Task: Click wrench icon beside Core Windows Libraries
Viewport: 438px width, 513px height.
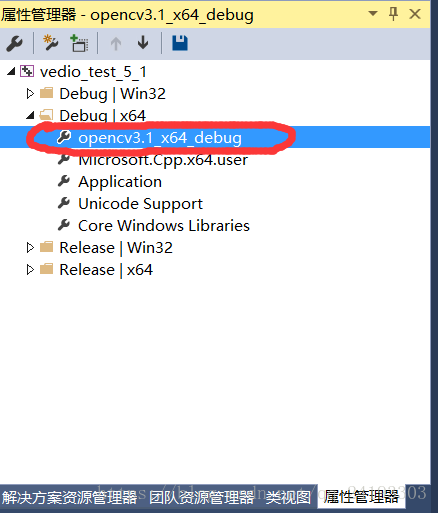Action: pyautogui.click(x=64, y=225)
